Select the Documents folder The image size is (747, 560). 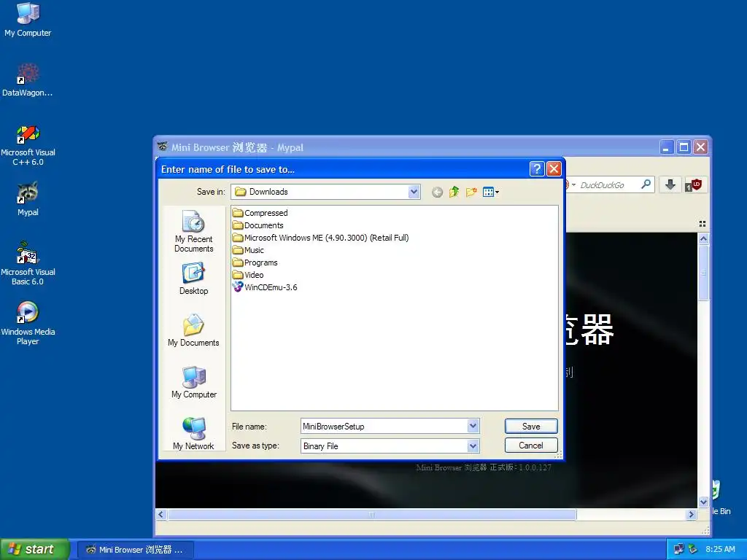click(258, 225)
